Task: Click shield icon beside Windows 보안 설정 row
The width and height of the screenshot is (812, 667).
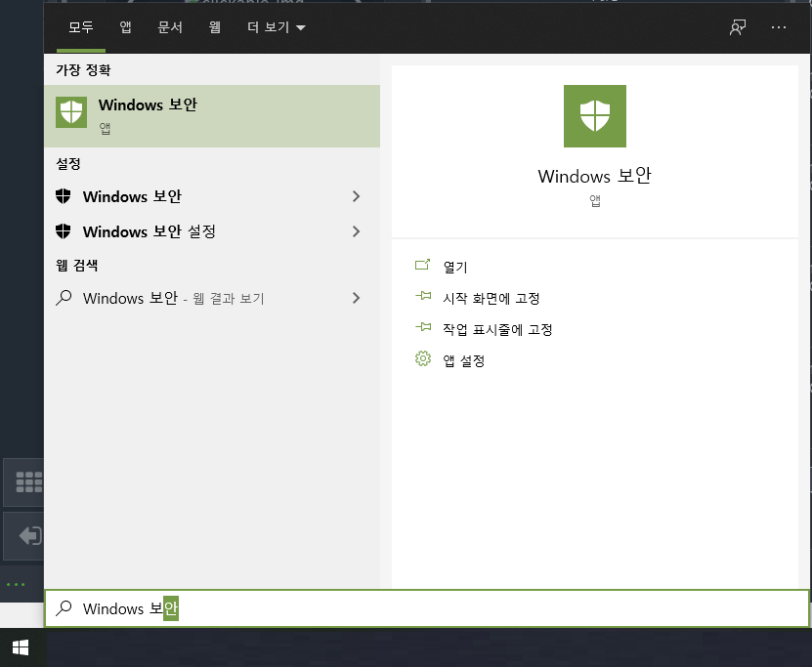Action: point(64,231)
